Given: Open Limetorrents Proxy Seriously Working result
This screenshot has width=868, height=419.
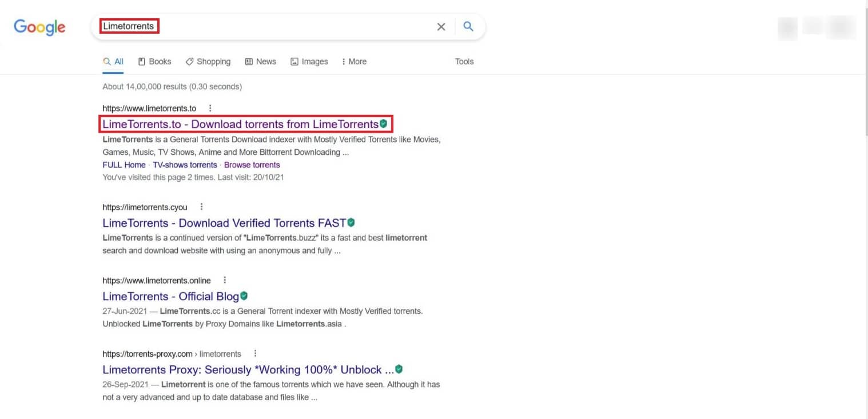Looking at the screenshot, I should tap(248, 369).
